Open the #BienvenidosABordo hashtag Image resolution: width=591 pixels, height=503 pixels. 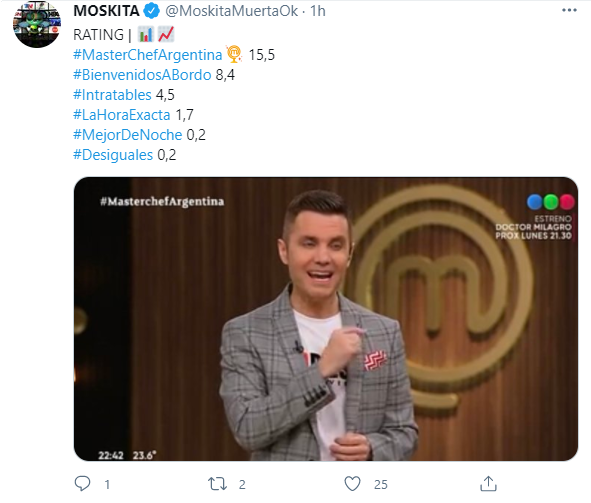pyautogui.click(x=142, y=75)
